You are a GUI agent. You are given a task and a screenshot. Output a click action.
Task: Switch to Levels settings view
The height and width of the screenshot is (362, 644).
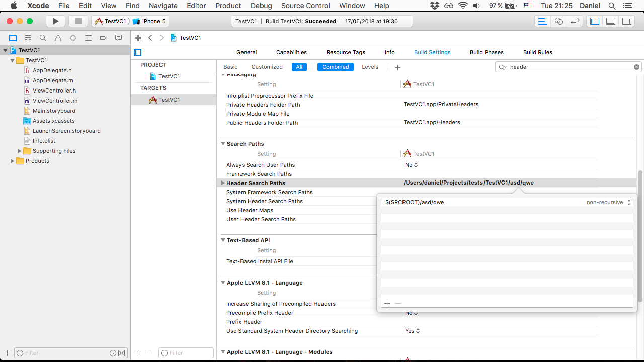[370, 67]
